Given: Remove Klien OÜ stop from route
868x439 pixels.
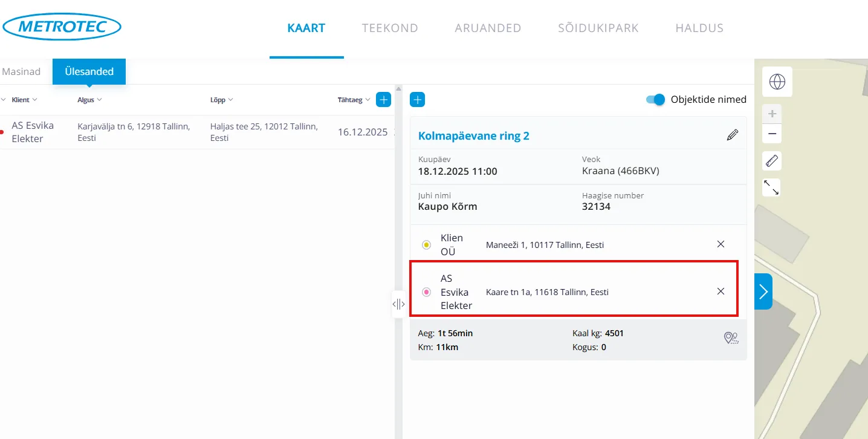Looking at the screenshot, I should pos(721,244).
